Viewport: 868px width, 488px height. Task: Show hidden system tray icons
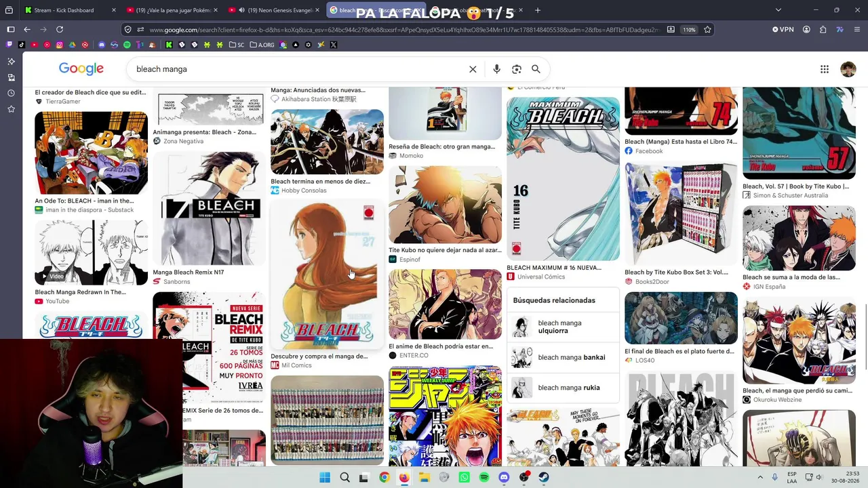[759, 477]
